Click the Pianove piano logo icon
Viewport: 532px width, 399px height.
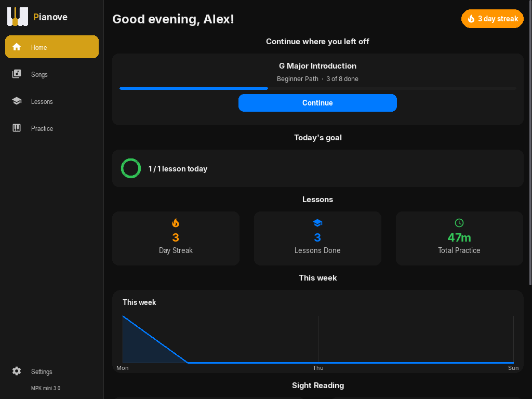[18, 17]
